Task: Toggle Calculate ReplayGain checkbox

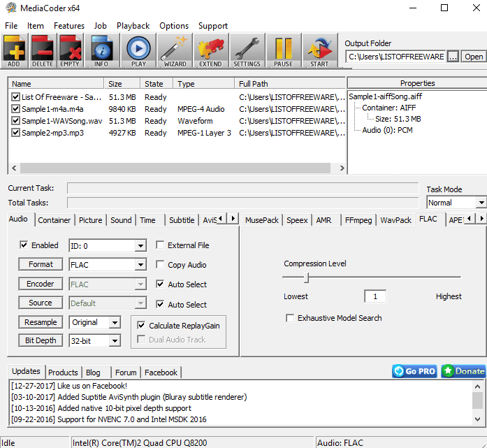Action: coord(141,325)
